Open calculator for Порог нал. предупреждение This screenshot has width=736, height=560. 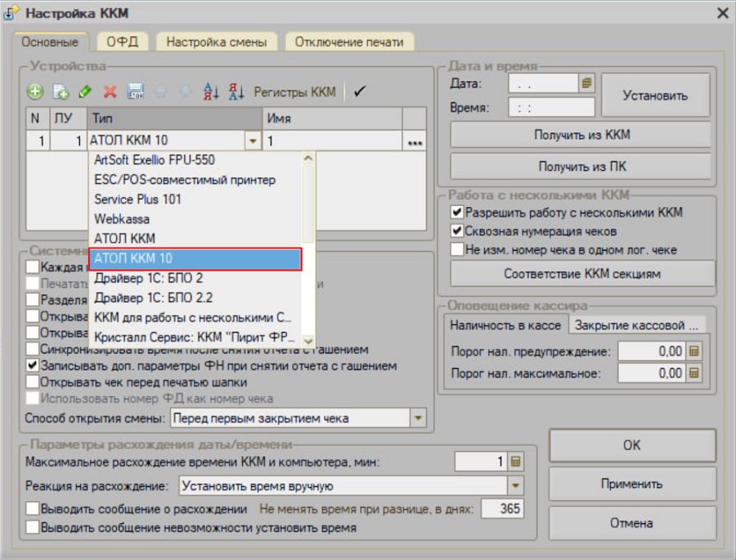coord(694,351)
